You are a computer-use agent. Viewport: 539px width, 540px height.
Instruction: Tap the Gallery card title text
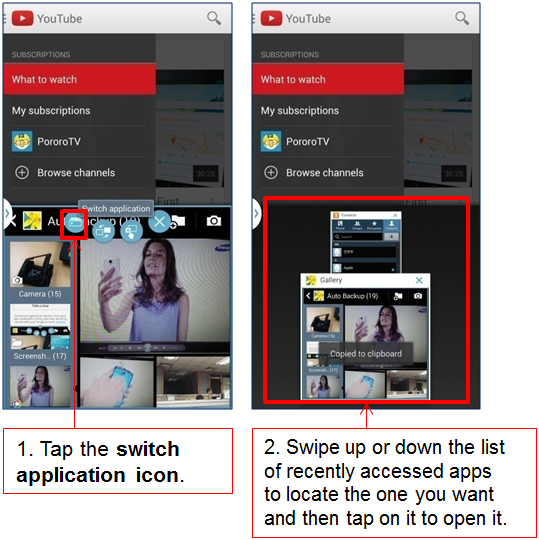[331, 280]
